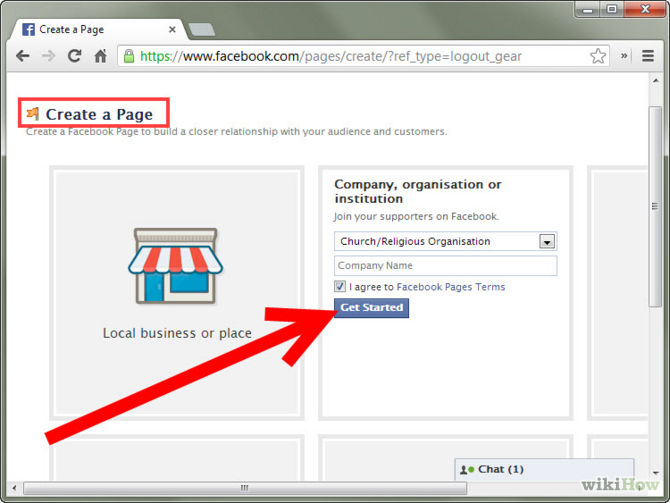Screen dimensions: 670x503
Task: Open the Facebook Pages Terms link
Action: pos(451,287)
